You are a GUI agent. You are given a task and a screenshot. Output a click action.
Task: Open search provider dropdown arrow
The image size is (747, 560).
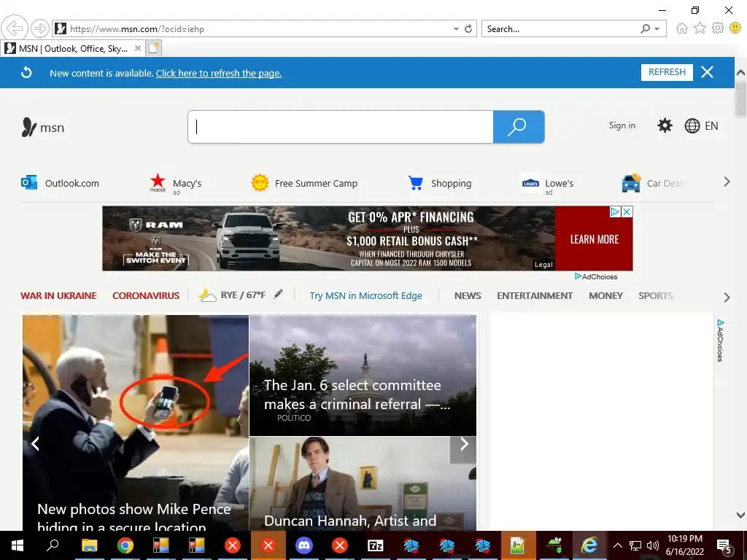click(657, 29)
